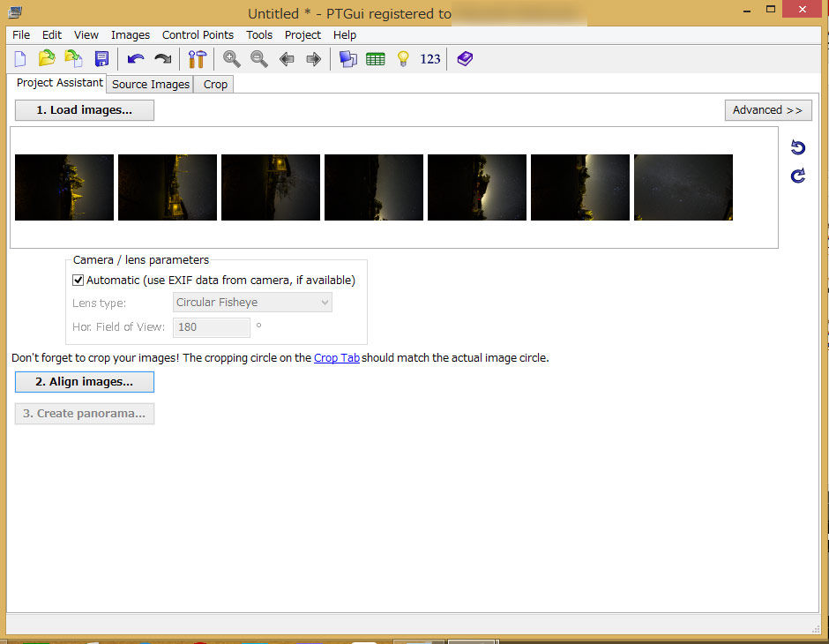The width and height of the screenshot is (829, 644).
Task: Click the 3. Create panorama button
Action: point(85,414)
